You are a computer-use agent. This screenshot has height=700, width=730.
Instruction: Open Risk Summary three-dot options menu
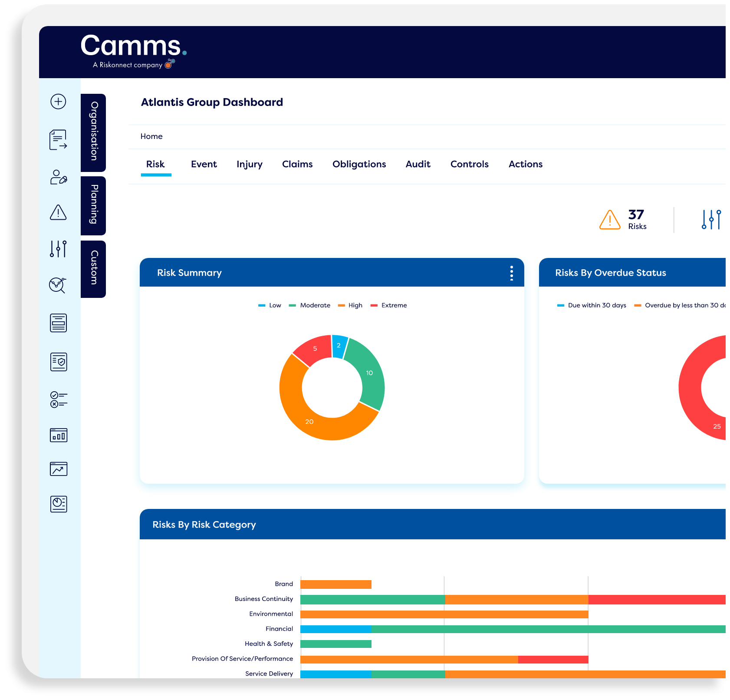(x=512, y=273)
